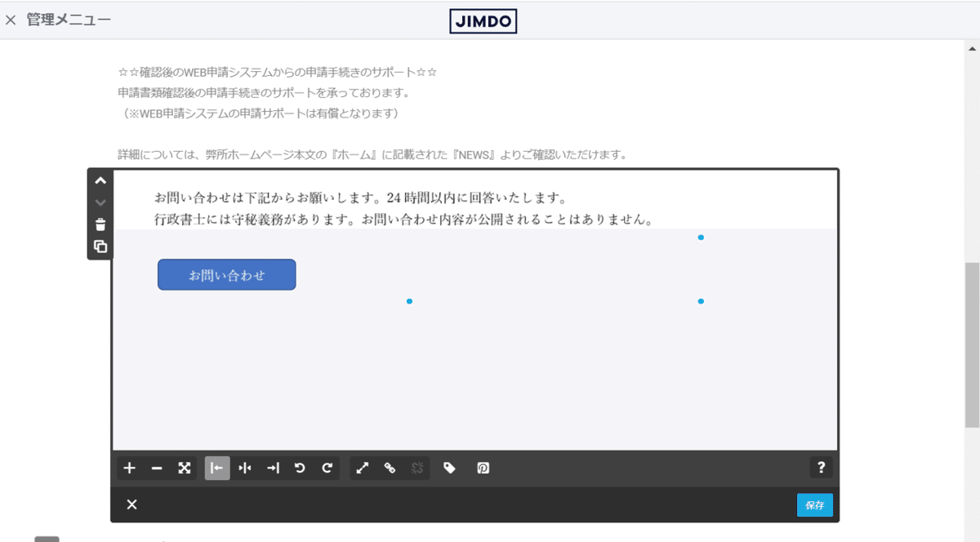Move the block up with the up chevron

pos(100,180)
